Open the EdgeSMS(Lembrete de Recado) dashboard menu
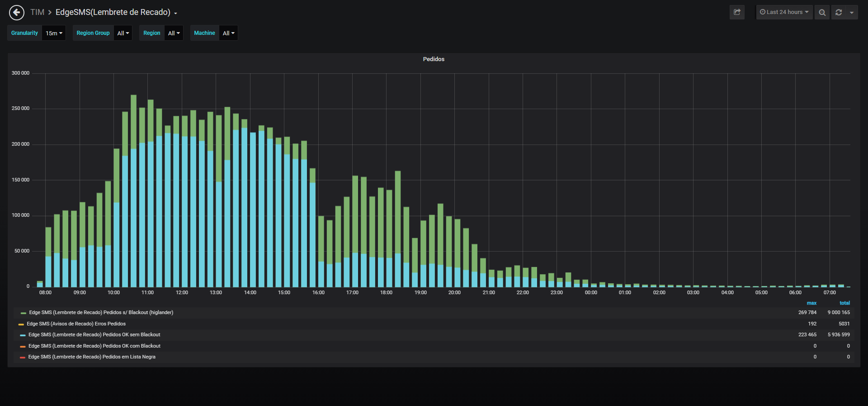Screen dimensions: 868x406 coord(116,12)
